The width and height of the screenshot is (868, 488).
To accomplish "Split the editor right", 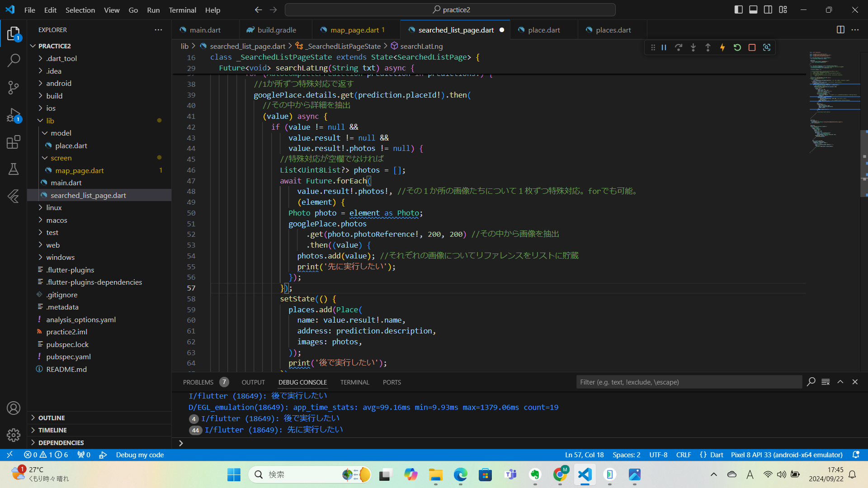I will (840, 30).
